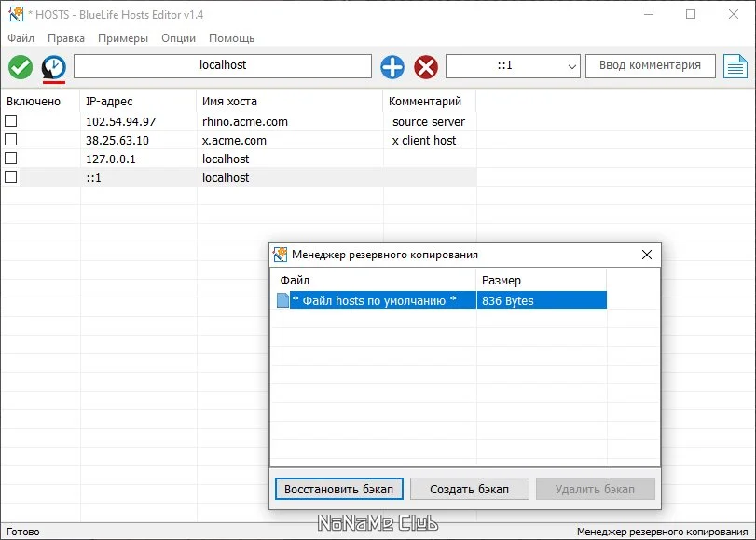This screenshot has height=540, width=756.
Task: Maximize the Hosts Editor window
Action: click(x=691, y=15)
